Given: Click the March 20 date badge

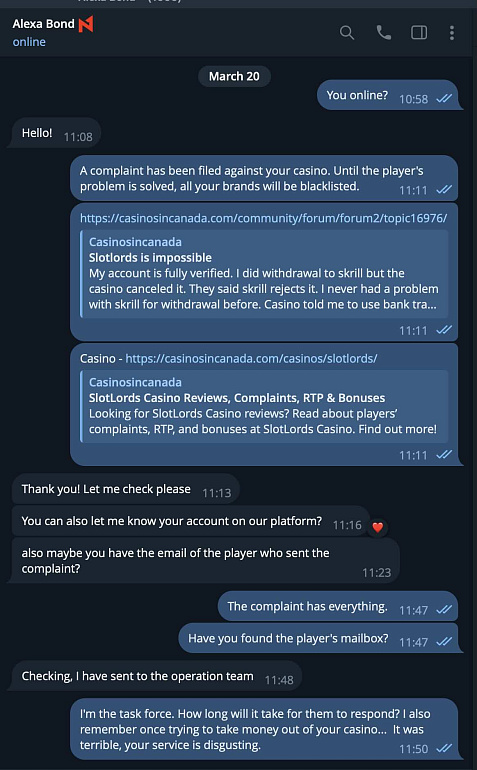Looking at the screenshot, I should [234, 76].
